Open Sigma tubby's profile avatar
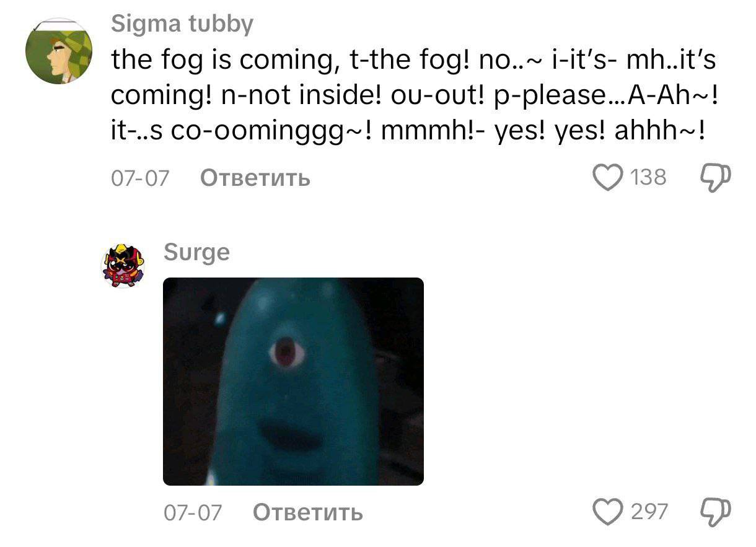Viewport: 756px width, 547px height. point(58,51)
